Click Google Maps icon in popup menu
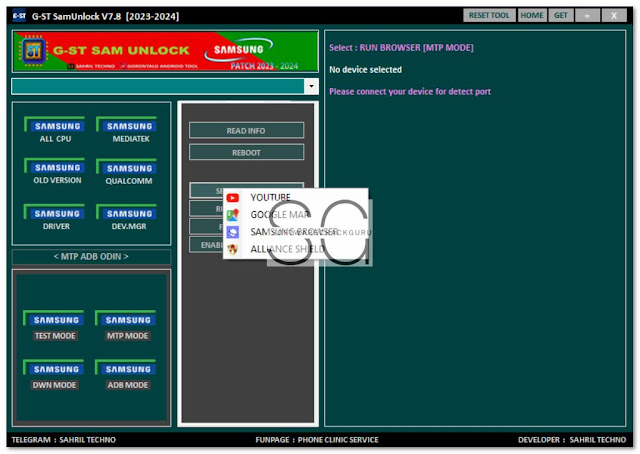Screen dimensions: 640x454 [x=233, y=215]
